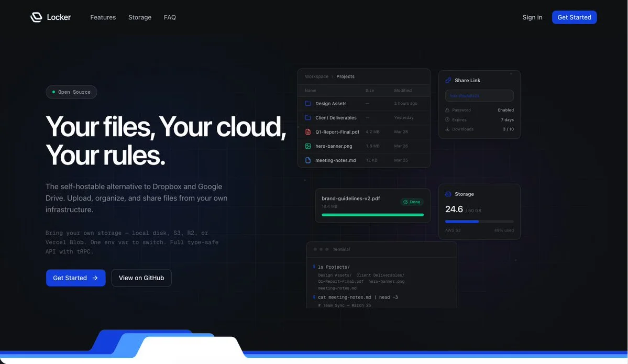
Task: Open the FAQ nav link
Action: point(170,17)
